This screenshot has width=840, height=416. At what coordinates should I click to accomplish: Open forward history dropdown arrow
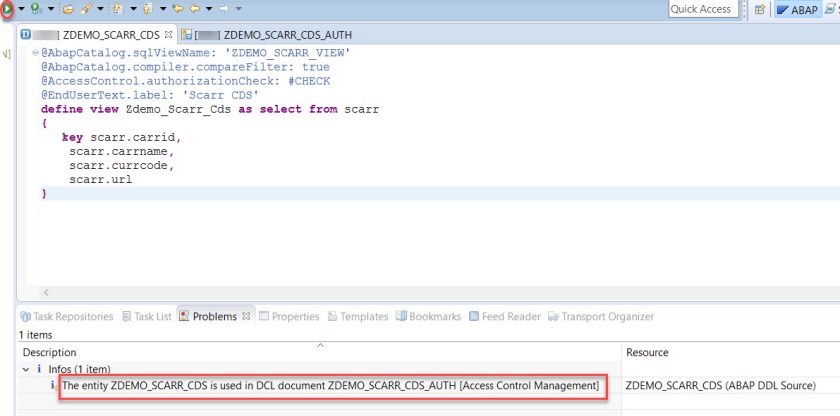[x=238, y=9]
